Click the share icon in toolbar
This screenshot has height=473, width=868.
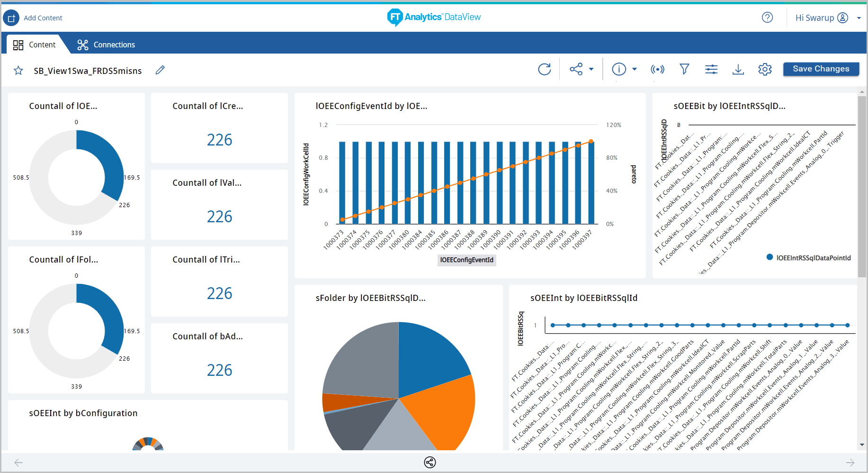point(576,69)
